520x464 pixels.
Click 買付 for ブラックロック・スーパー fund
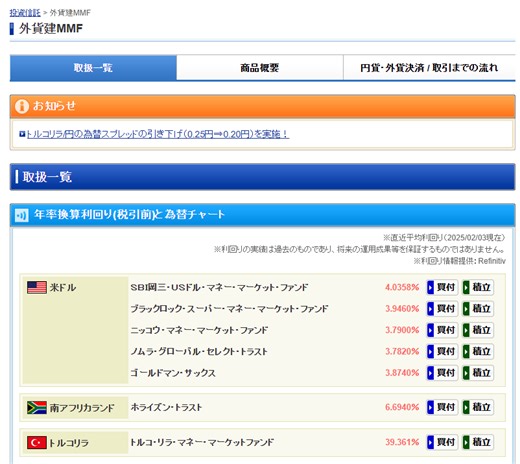pos(442,309)
